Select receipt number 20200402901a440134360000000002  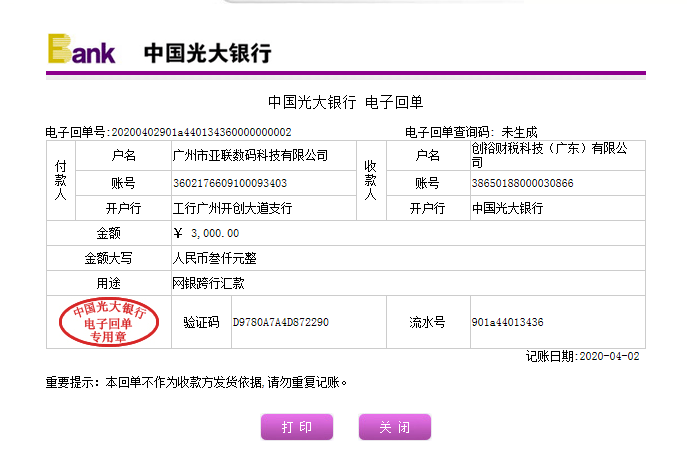pyautogui.click(x=201, y=132)
